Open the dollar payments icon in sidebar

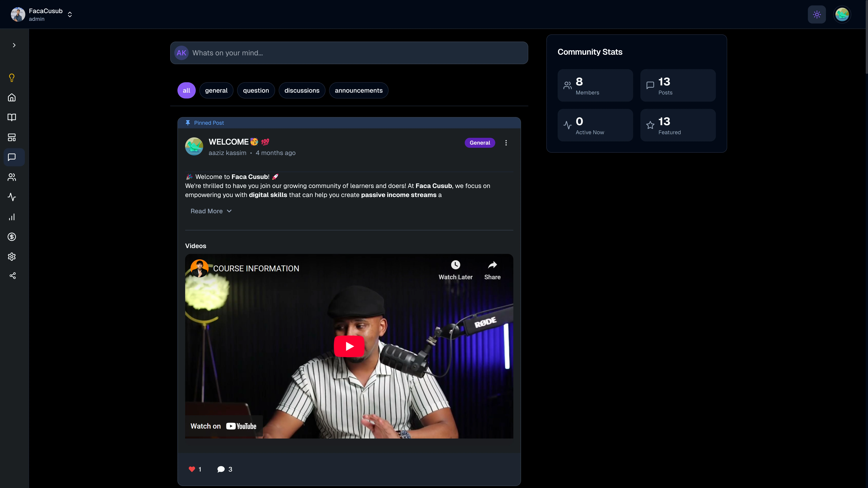[x=12, y=237]
